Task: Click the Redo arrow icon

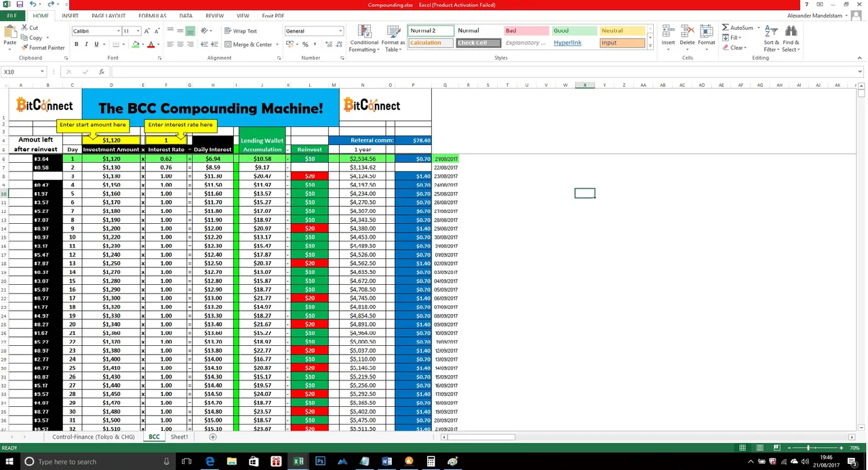Action: tap(50, 5)
